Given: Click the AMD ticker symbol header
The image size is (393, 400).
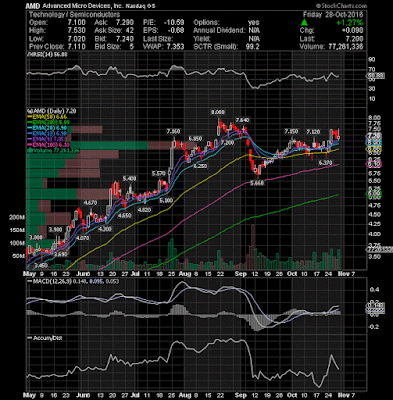Looking at the screenshot, I should 33,6.
